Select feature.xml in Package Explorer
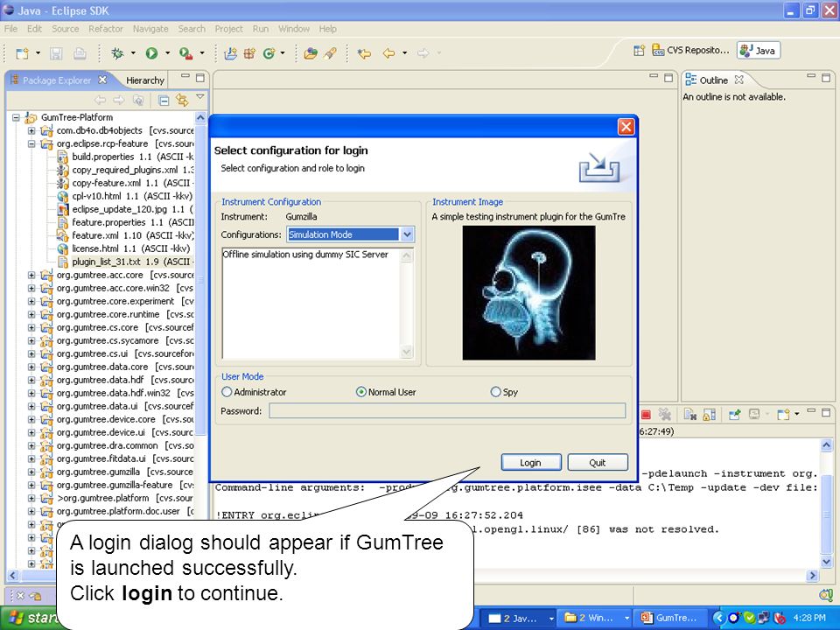Screen dimensions: 840x630 pyautogui.click(x=126, y=235)
